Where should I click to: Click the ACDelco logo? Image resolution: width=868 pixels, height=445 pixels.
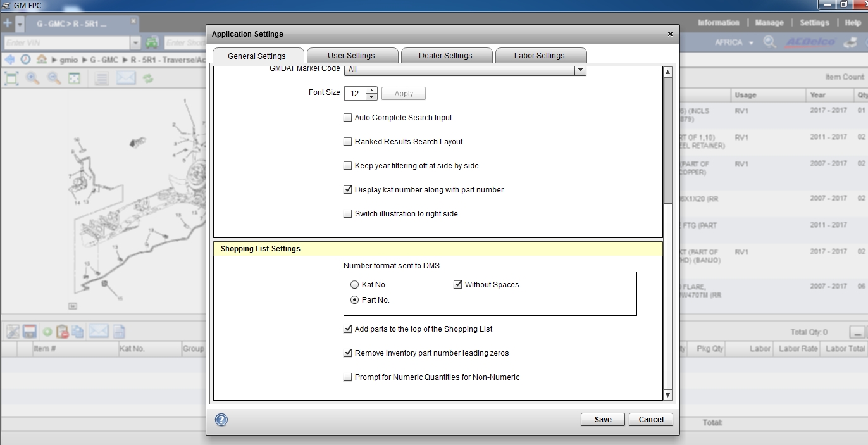[810, 42]
